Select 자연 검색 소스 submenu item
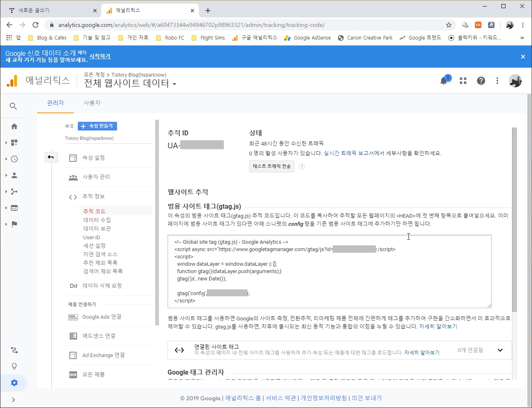 tap(100, 254)
